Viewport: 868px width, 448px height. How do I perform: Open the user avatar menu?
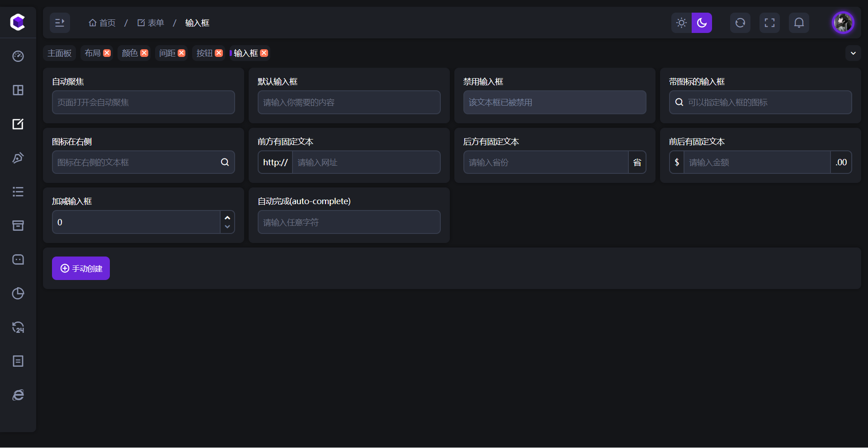(843, 23)
